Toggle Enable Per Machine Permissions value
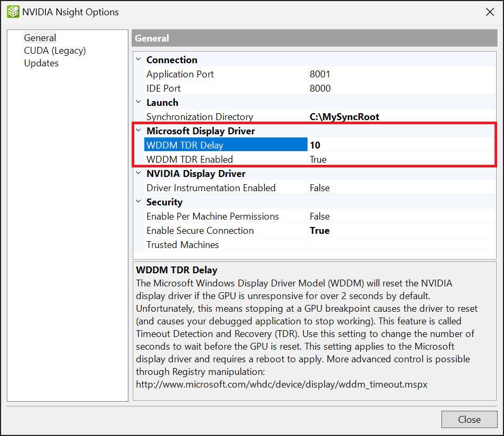The width and height of the screenshot is (504, 436). (x=400, y=216)
